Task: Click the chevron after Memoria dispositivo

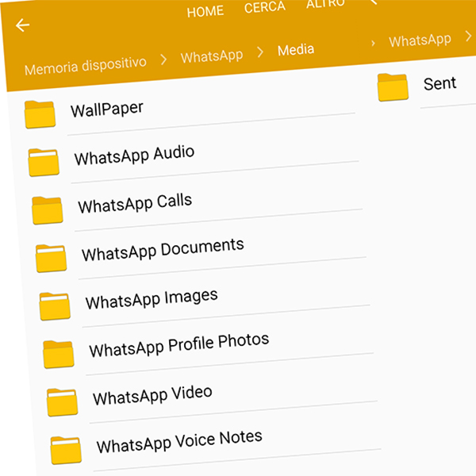Action: [x=163, y=59]
